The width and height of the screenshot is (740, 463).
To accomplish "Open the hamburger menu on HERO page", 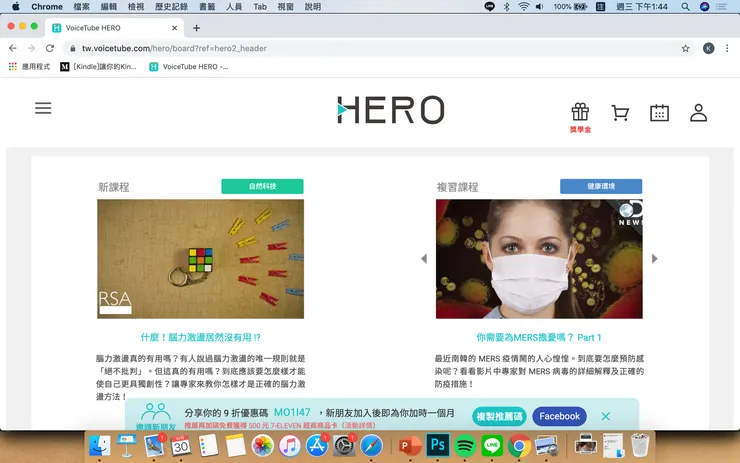I will [x=43, y=108].
